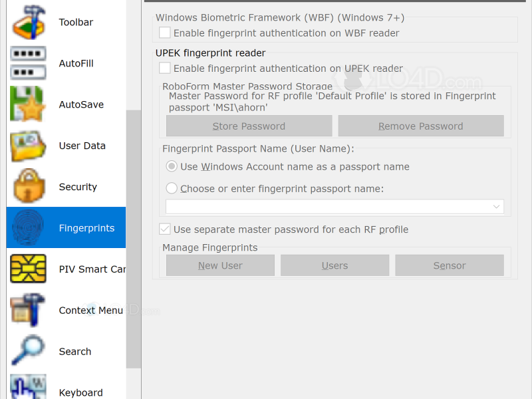Image resolution: width=532 pixels, height=399 pixels.
Task: Select the Fingerprints section label
Action: tap(87, 228)
